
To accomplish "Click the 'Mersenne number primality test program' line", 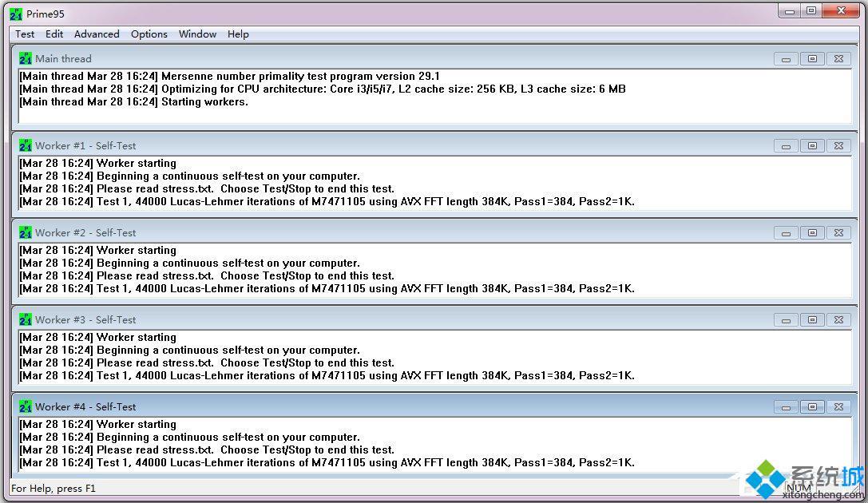I will (x=230, y=77).
